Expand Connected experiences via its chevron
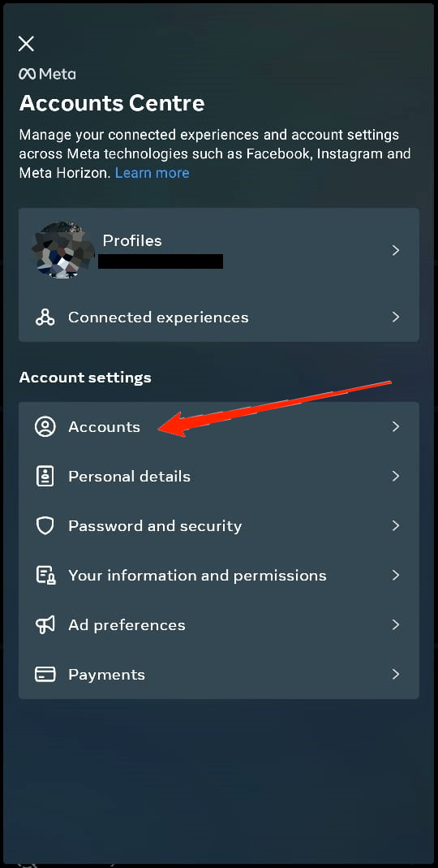 coord(396,317)
